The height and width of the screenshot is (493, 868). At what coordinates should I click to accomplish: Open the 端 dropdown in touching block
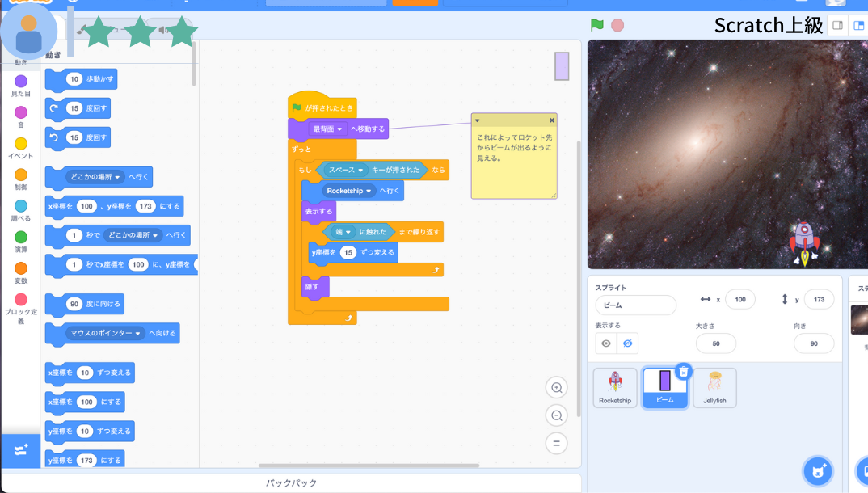[x=343, y=232]
